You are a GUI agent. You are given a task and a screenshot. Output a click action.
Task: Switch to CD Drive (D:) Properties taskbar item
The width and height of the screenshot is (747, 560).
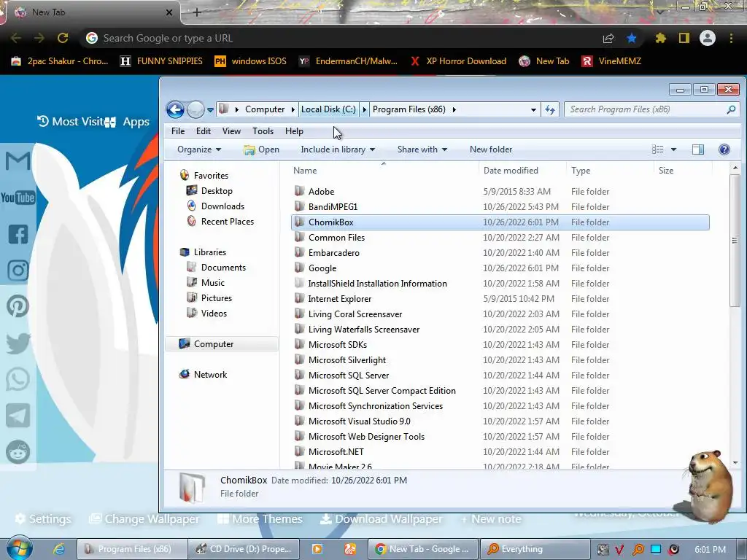(x=244, y=549)
